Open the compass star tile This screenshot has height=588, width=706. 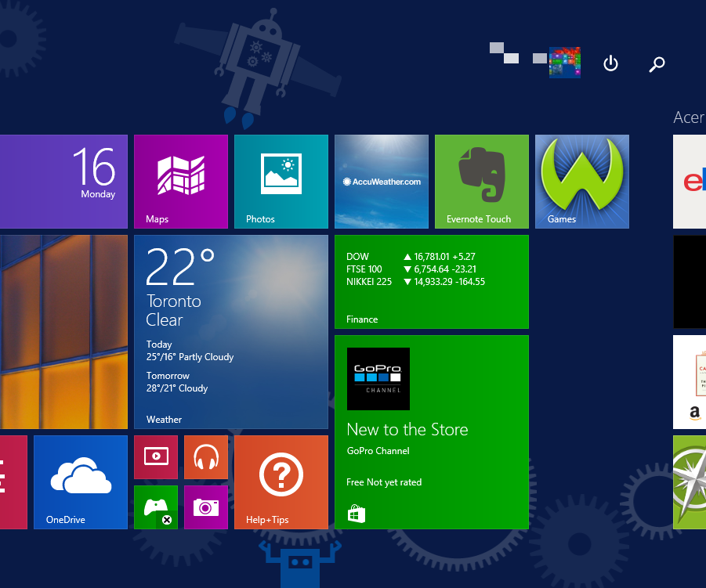click(x=690, y=482)
